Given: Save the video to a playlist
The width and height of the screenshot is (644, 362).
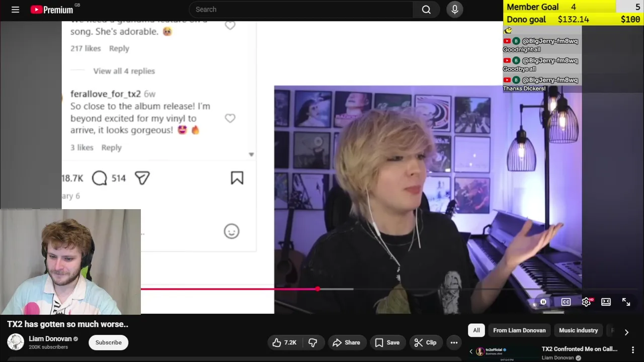Looking at the screenshot, I should 386,342.
